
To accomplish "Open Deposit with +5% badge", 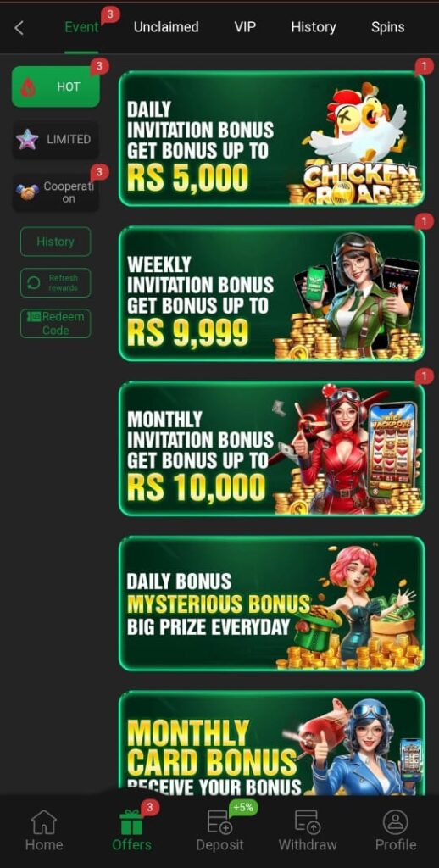I will click(219, 830).
